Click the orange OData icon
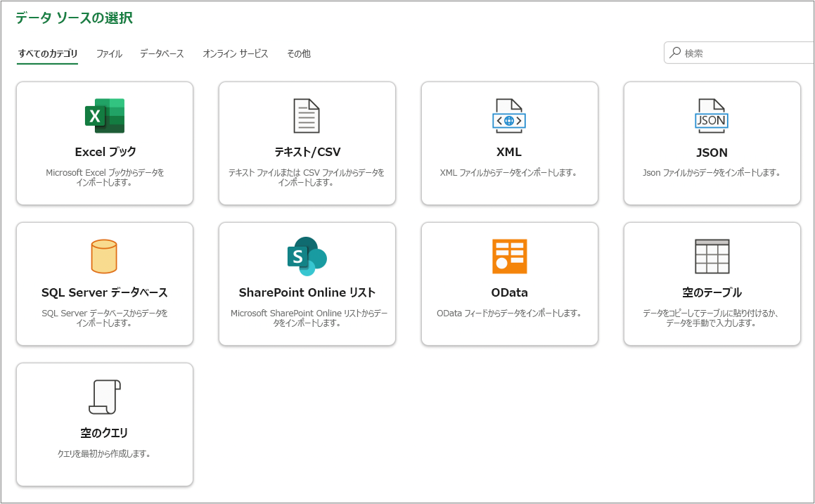Image resolution: width=815 pixels, height=504 pixels. click(x=509, y=256)
